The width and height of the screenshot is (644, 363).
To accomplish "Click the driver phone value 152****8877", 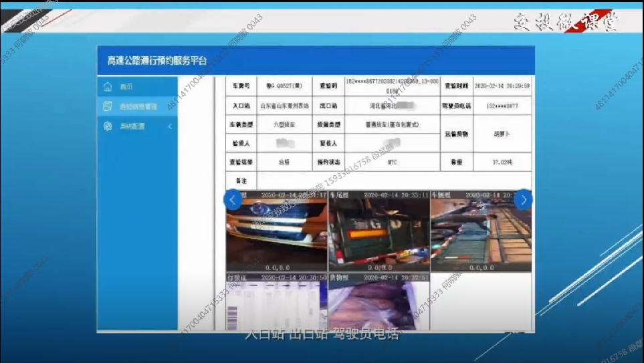I will pos(502,106).
